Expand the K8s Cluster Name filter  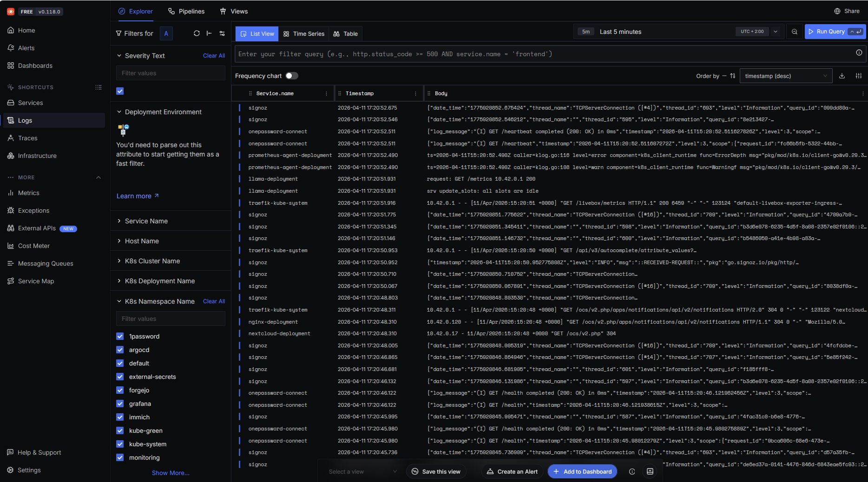pos(152,261)
